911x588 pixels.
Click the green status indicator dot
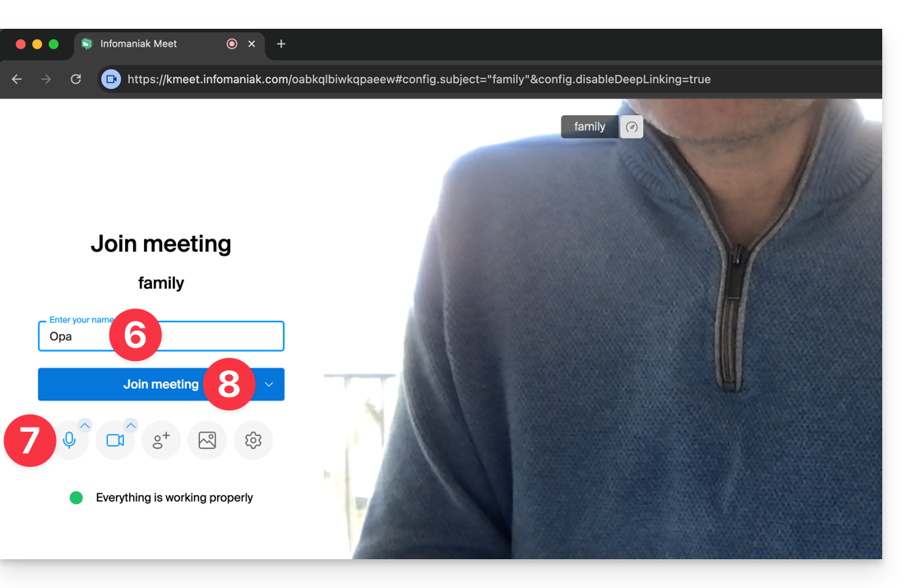point(76,498)
